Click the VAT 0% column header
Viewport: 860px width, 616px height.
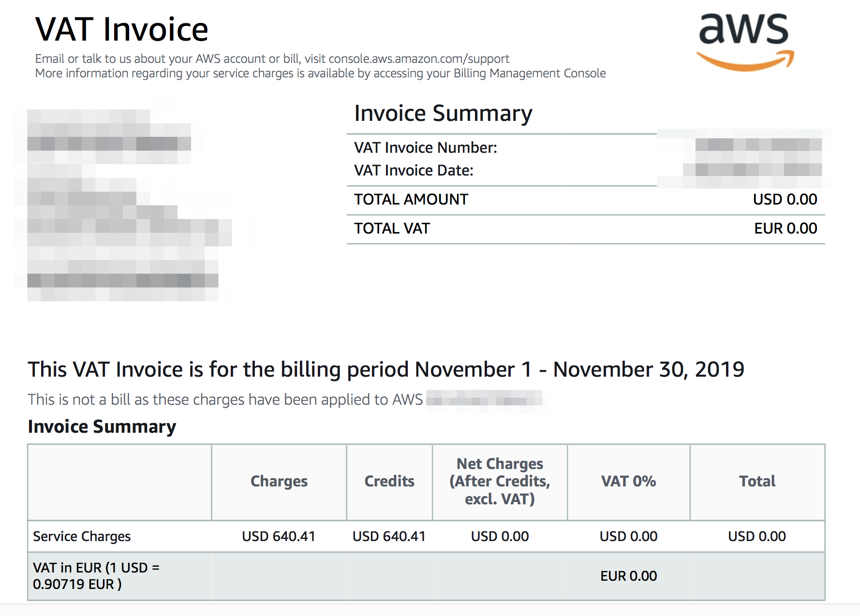[x=628, y=481]
